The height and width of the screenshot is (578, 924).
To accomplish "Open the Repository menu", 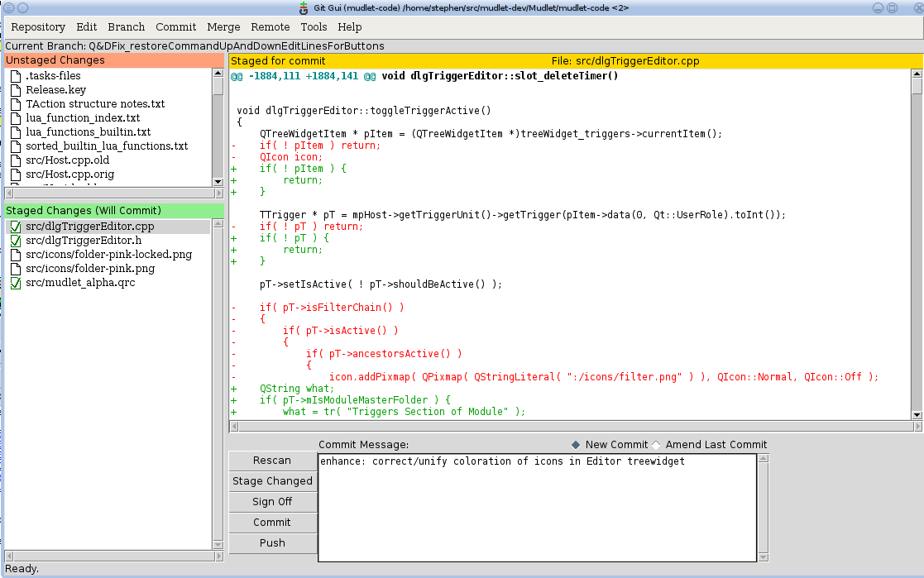I will tap(38, 27).
